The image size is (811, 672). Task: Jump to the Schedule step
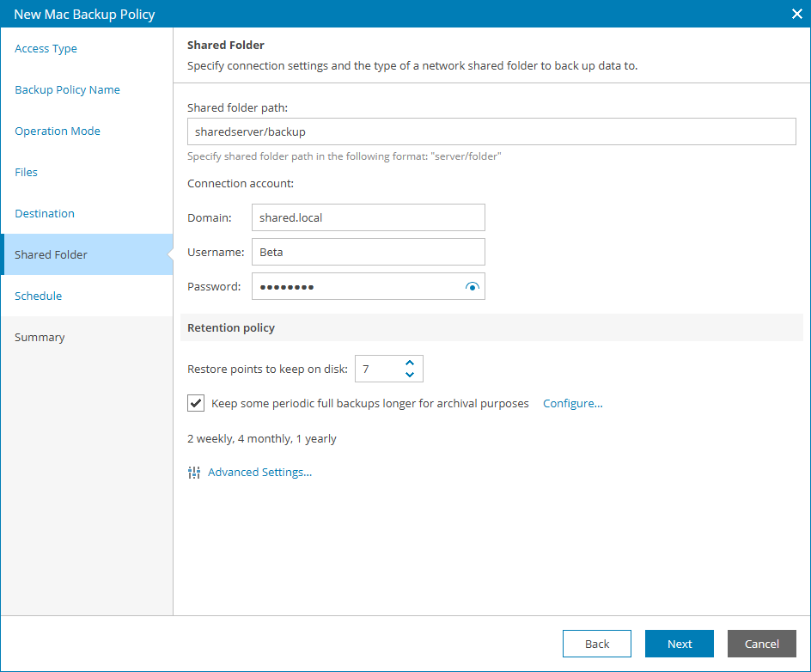[38, 296]
